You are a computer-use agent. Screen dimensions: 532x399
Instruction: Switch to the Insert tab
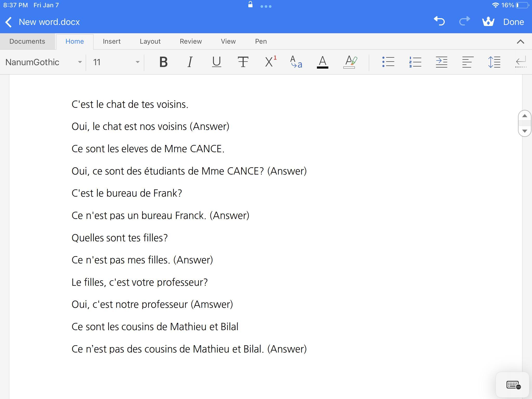coord(112,42)
